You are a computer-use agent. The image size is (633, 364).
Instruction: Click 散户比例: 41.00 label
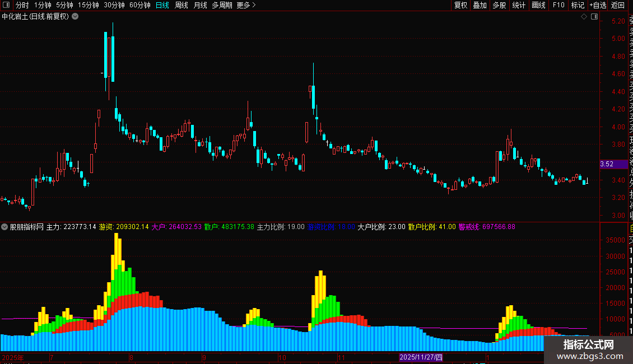pyautogui.click(x=432, y=227)
